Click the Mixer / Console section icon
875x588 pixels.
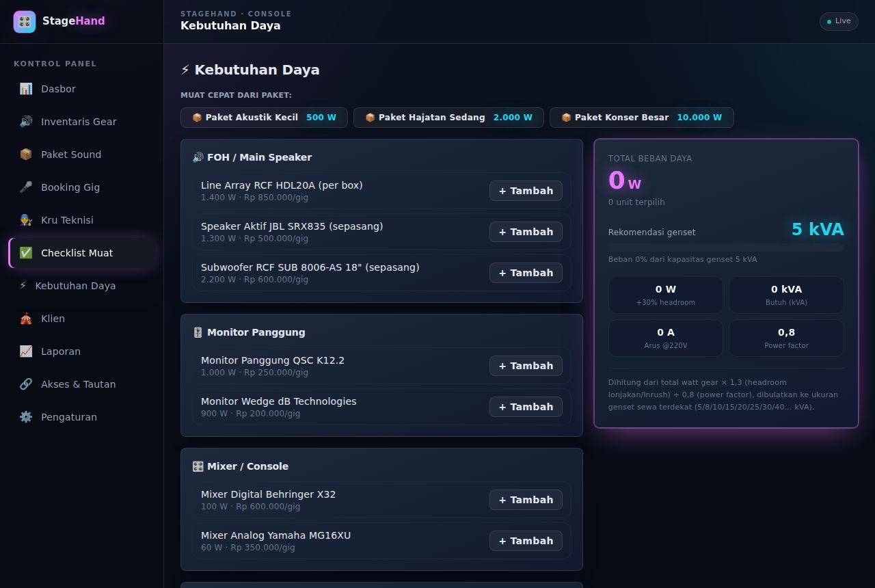[x=198, y=466]
